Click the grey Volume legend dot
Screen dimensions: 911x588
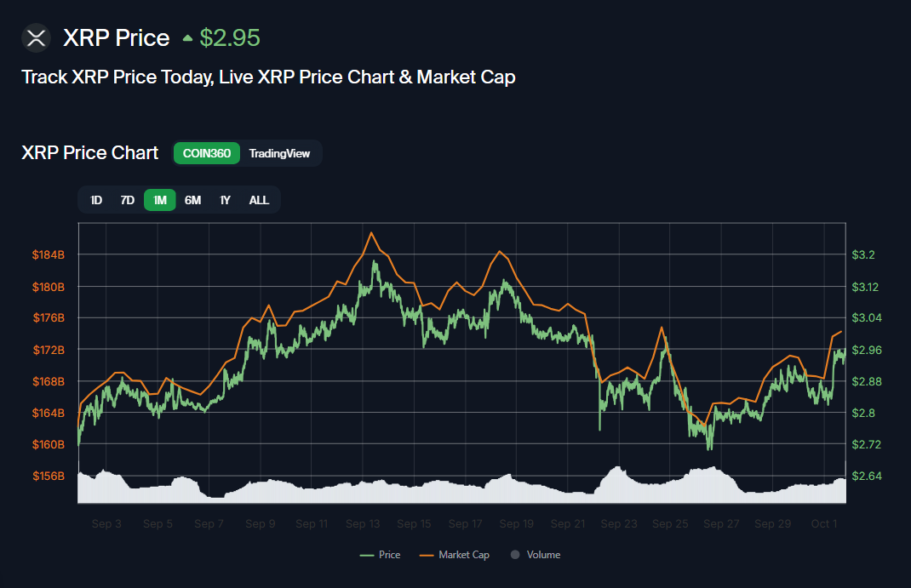pyautogui.click(x=515, y=555)
